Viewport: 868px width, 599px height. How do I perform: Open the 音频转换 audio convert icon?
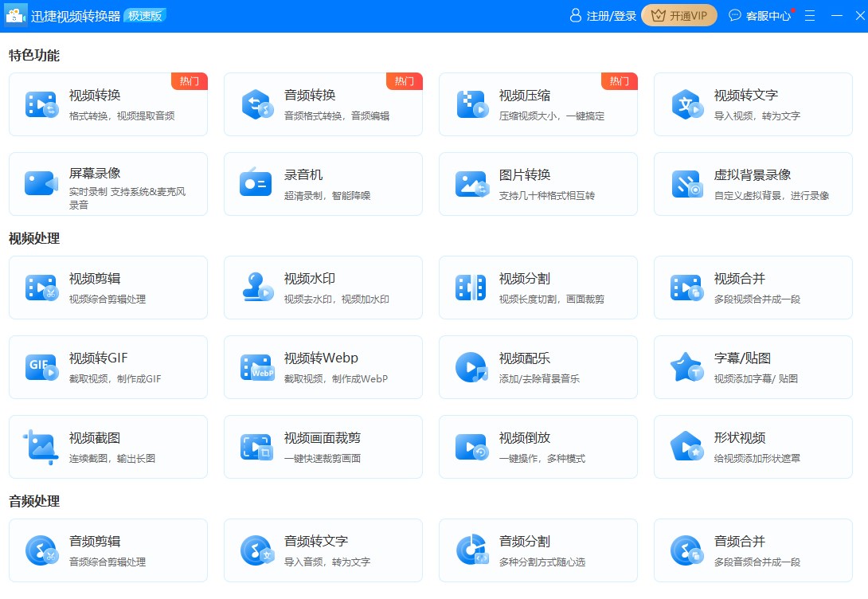(x=257, y=104)
